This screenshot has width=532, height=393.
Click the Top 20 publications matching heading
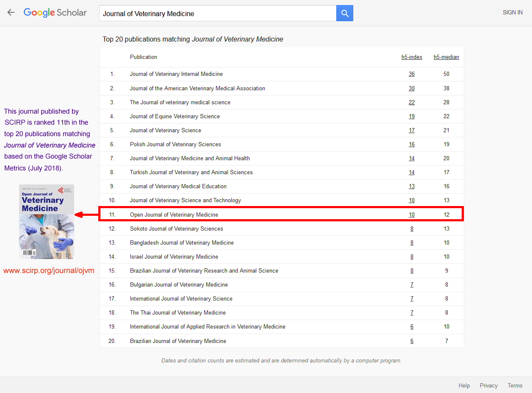(193, 39)
